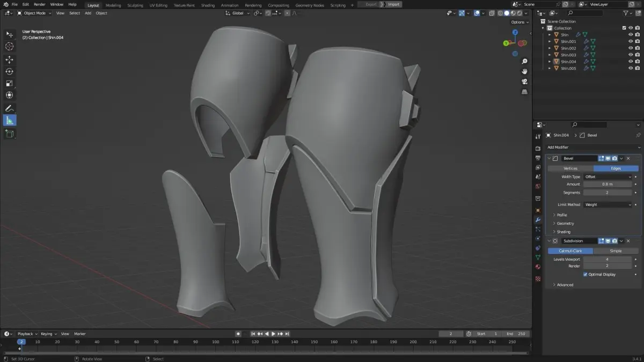Viewport: 644px width, 362px height.
Task: Switch to the Geometry Nodes workspace tab
Action: (310, 5)
